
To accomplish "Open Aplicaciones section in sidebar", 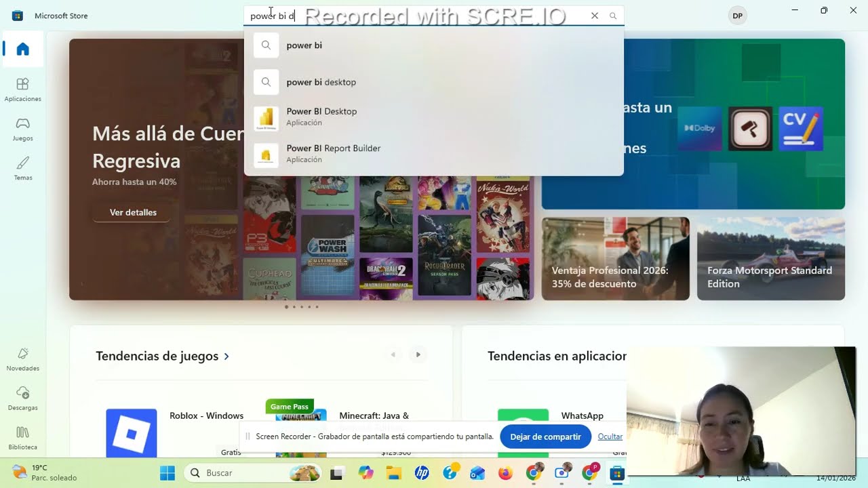I will point(23,89).
